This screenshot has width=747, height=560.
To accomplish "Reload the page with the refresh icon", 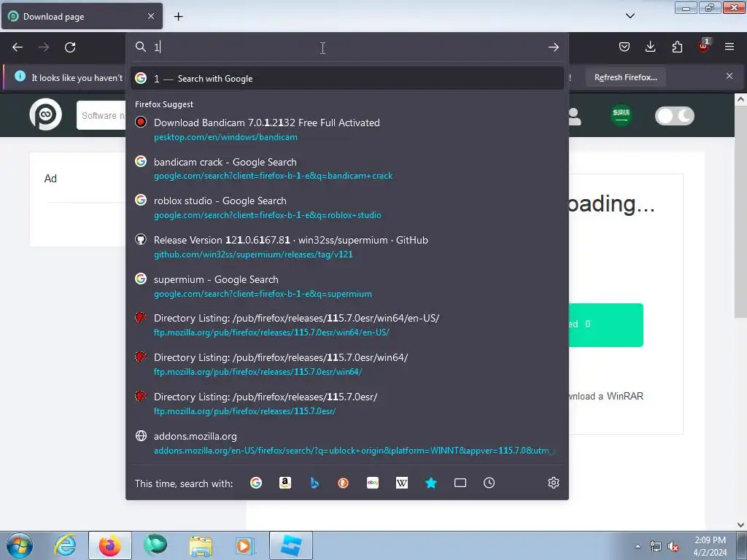I will click(x=70, y=47).
